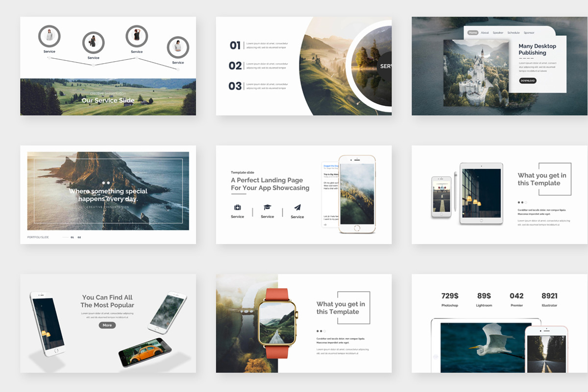Click the slide dots under the watch slide's heading

tap(321, 331)
